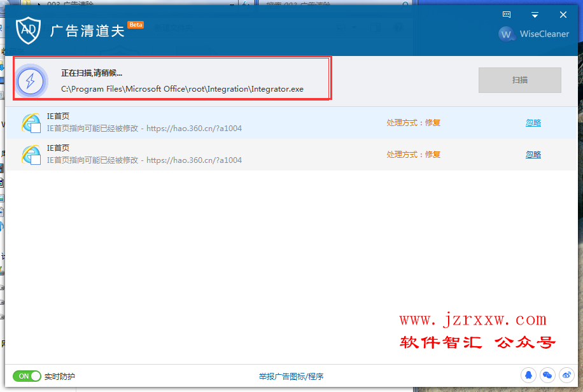Screen dimensions: 583x392
Task: Select first row's hao.360.cn homepage description text
Action: click(144, 129)
